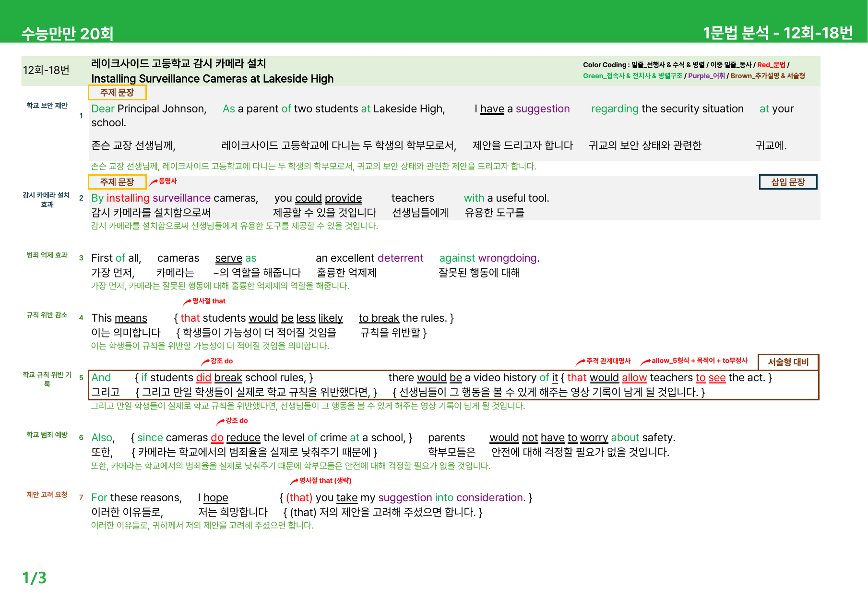The image size is (868, 614).
Task: Click the phrase Dear Principal Johnson
Action: point(149,109)
